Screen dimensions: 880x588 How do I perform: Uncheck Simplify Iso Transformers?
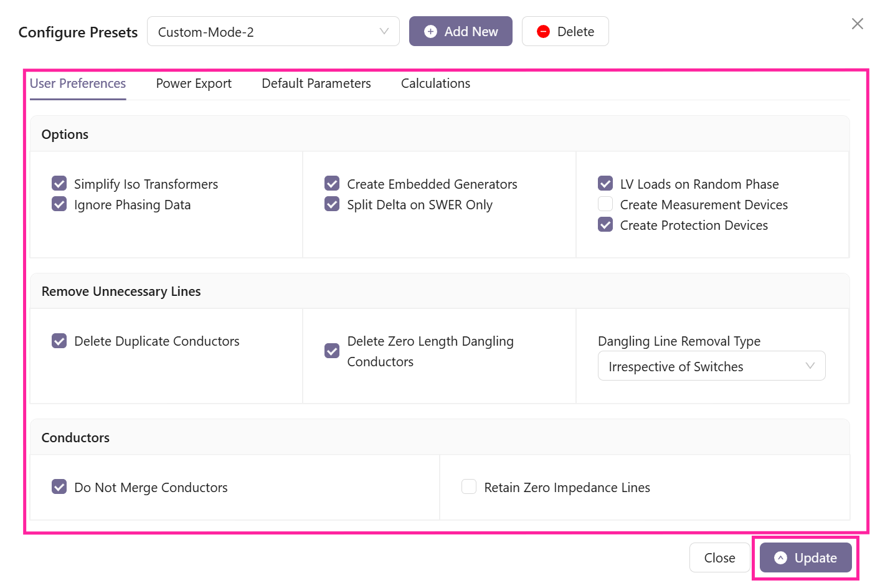[x=59, y=184]
